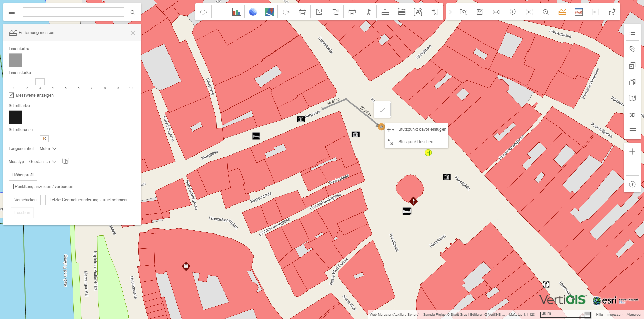Click the yellow H bus stop marker
Viewport: 644px width, 319px height.
(x=428, y=152)
